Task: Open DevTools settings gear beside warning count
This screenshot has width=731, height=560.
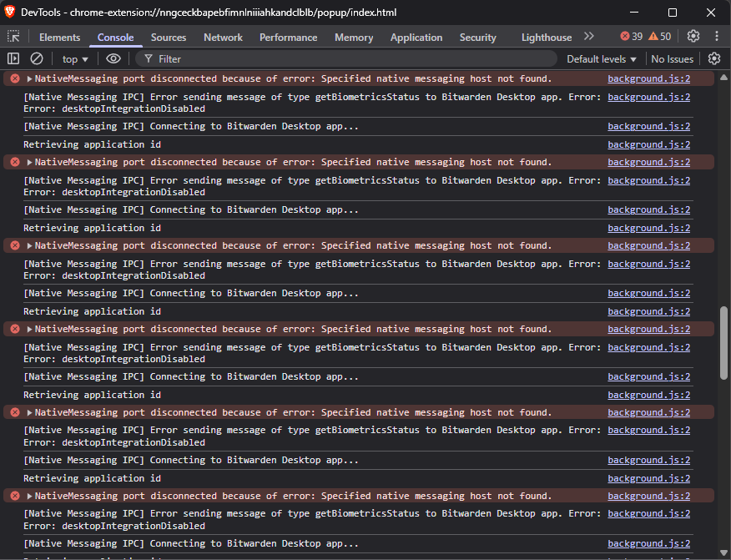Action: point(693,37)
